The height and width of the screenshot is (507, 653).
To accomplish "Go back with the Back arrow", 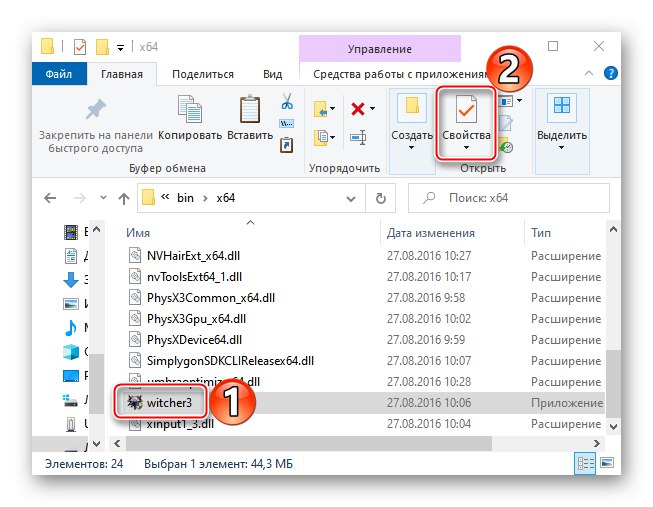I will coord(50,198).
